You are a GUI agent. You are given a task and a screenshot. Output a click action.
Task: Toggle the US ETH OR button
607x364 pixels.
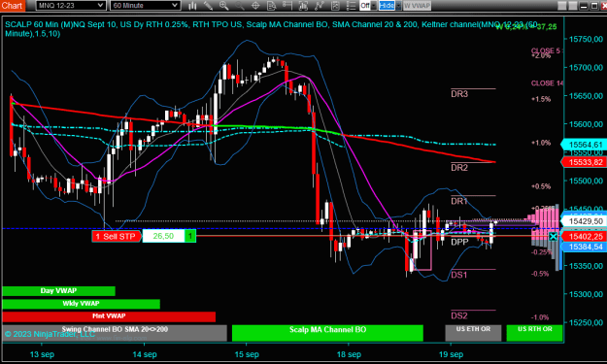click(473, 333)
